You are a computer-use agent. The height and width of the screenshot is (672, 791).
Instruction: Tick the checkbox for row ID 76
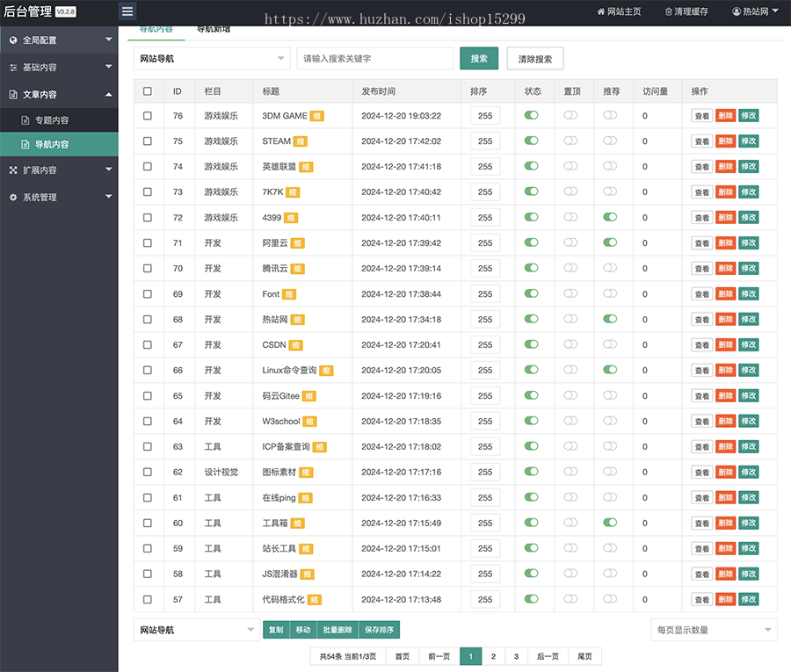[148, 115]
